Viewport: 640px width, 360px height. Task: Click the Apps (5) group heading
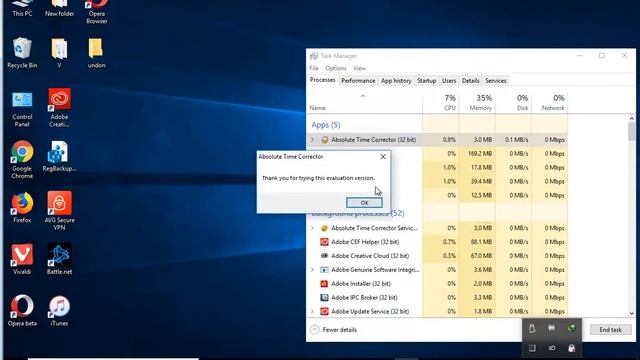click(326, 125)
